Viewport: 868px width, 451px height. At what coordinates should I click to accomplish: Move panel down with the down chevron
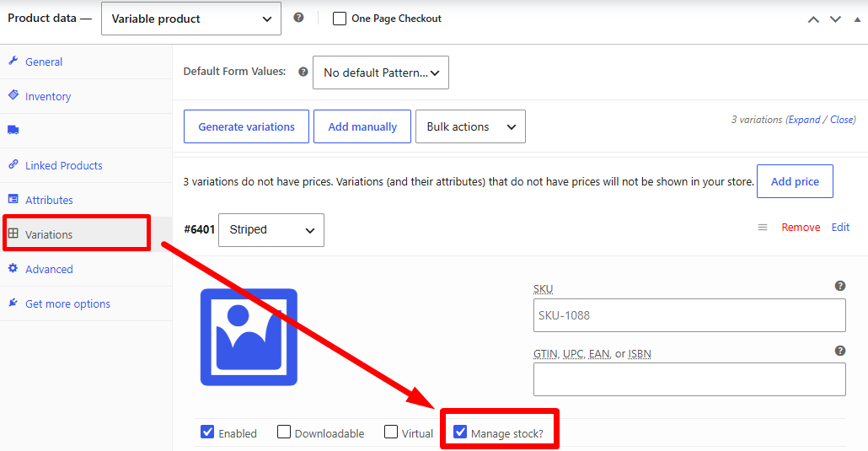pos(835,19)
